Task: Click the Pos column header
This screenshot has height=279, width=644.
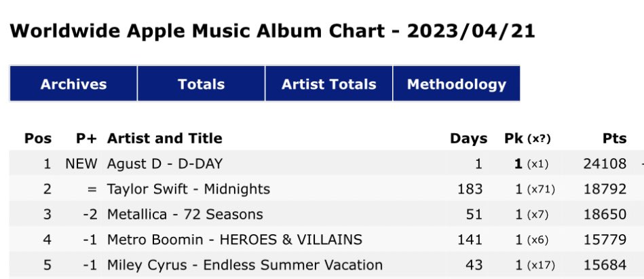Action: 38,138
